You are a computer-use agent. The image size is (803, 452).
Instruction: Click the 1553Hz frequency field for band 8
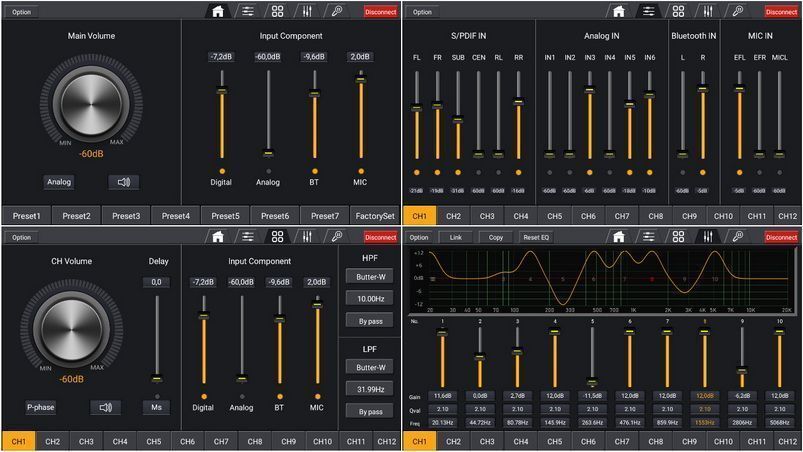tap(705, 422)
